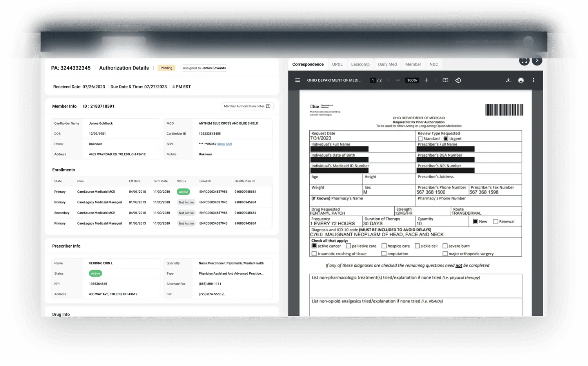The image size is (588, 366).
Task: Check the severe burn box
Action: pos(445,246)
